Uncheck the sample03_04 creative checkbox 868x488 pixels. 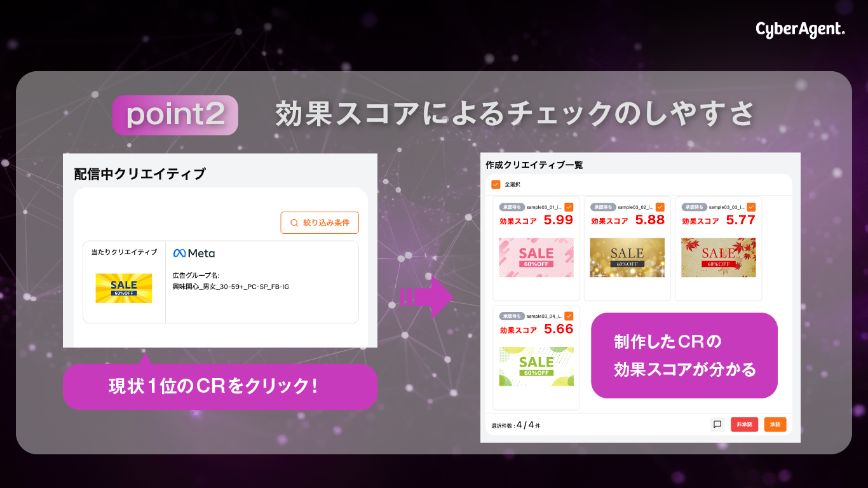569,316
